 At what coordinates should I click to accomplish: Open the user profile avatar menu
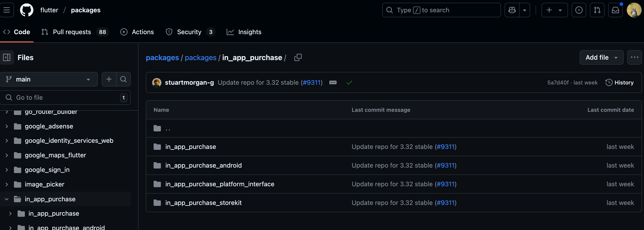click(x=634, y=10)
